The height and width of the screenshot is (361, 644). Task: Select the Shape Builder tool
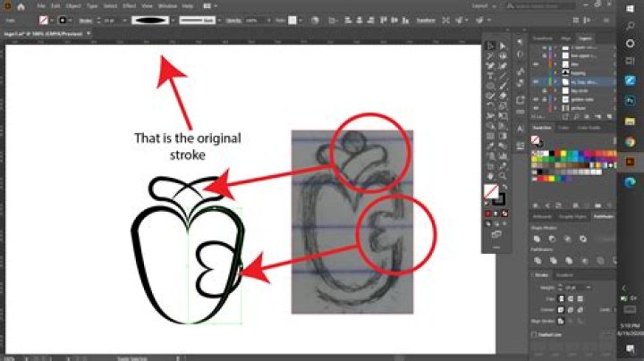coord(490,126)
